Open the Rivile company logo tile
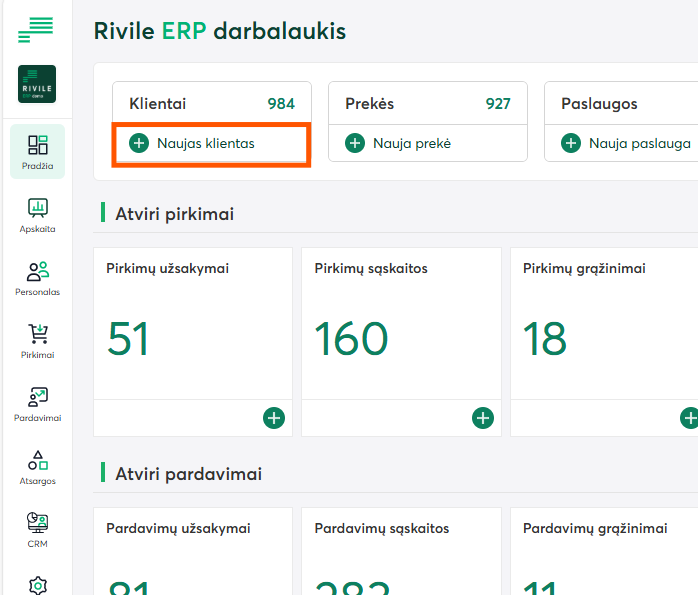 tap(37, 84)
